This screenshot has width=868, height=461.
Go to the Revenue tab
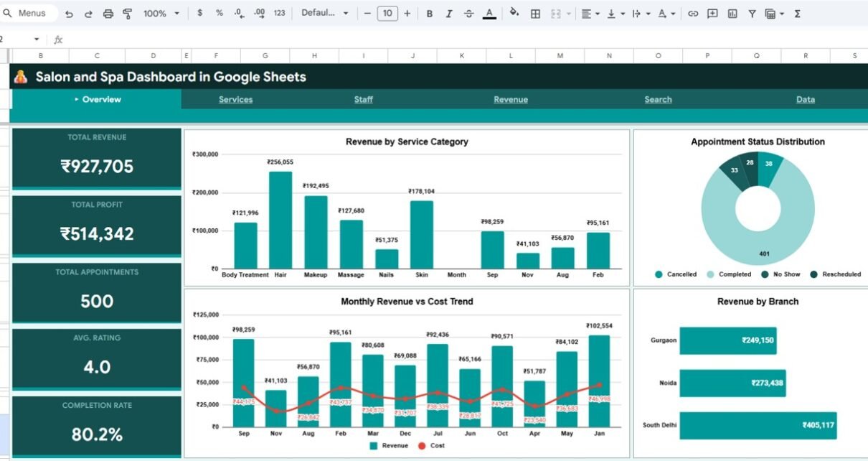pyautogui.click(x=510, y=100)
